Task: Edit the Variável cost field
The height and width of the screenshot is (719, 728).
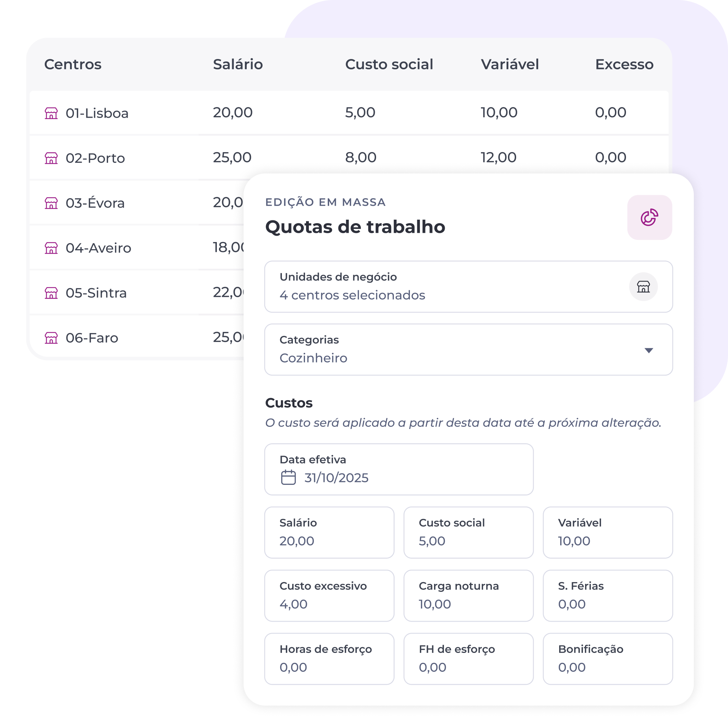Action: [x=607, y=532]
